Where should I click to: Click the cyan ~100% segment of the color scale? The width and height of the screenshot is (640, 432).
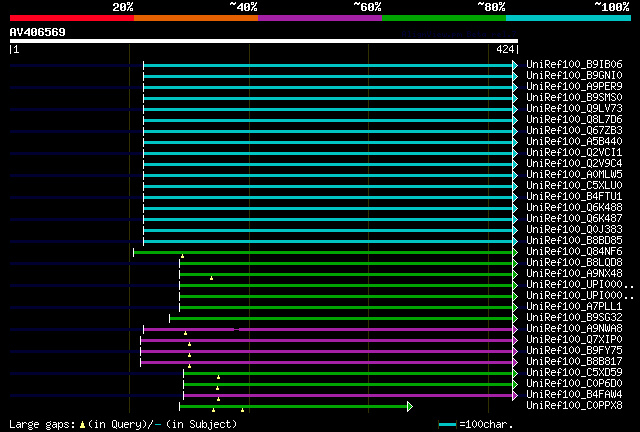coord(569,18)
